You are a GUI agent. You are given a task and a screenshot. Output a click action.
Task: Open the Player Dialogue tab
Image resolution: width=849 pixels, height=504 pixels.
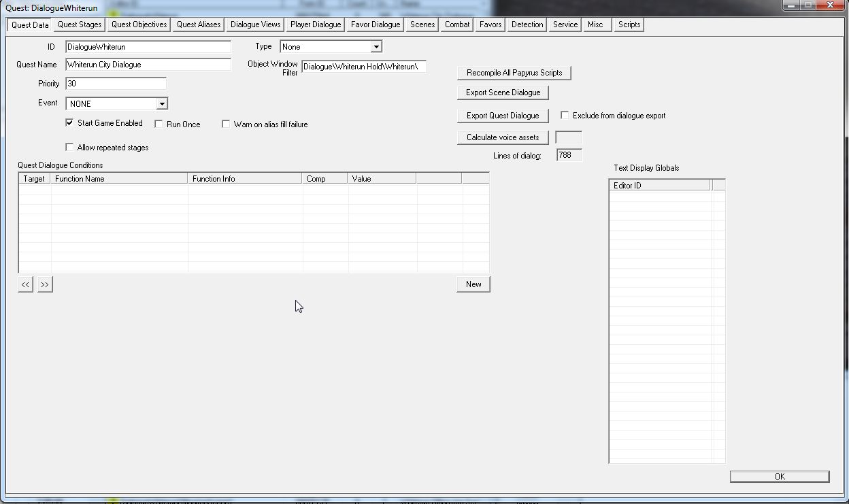[x=316, y=24]
